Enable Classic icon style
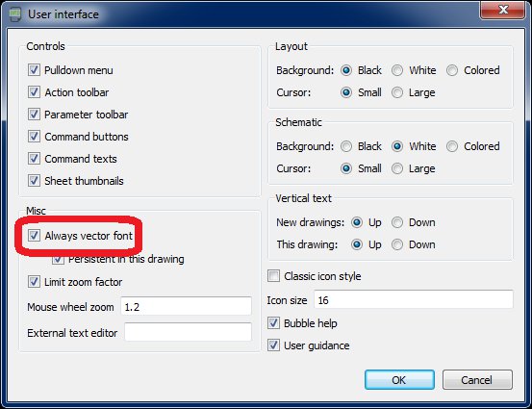Screen dimensions: 532x409 (x=273, y=276)
